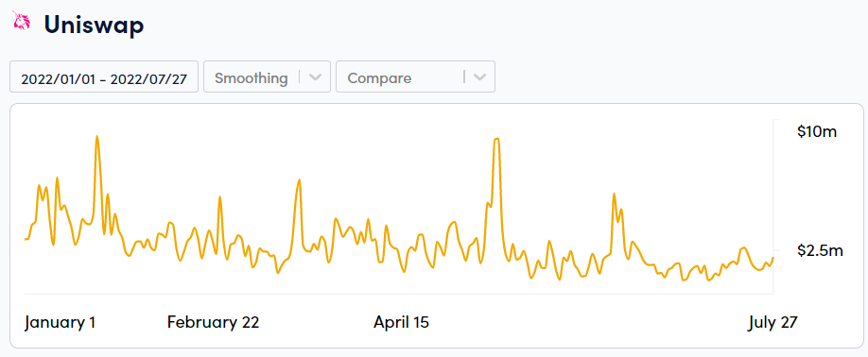This screenshot has width=868, height=357.
Task: Click the chart line's final point at July 27
Action: click(773, 258)
